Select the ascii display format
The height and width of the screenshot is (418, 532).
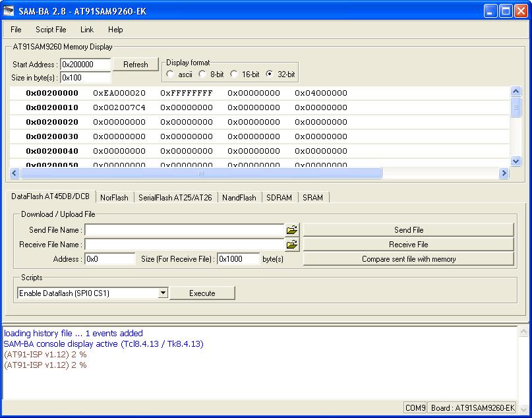click(x=171, y=75)
